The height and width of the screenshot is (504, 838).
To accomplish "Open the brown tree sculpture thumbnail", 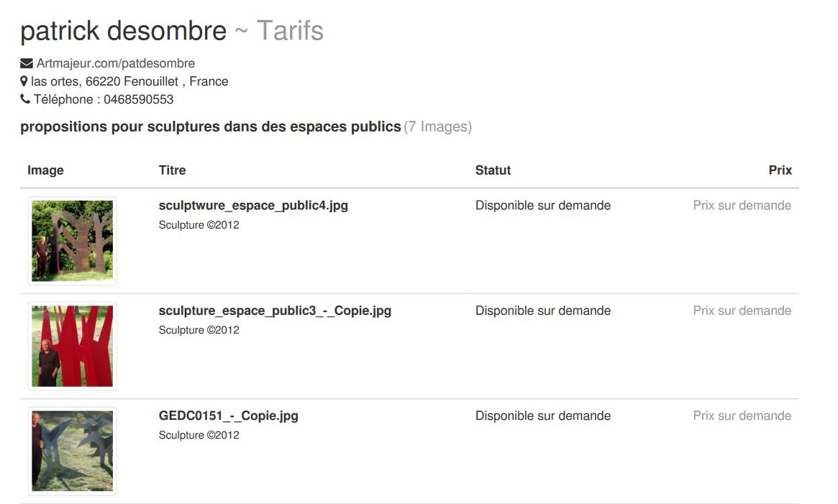I will pyautogui.click(x=72, y=241).
